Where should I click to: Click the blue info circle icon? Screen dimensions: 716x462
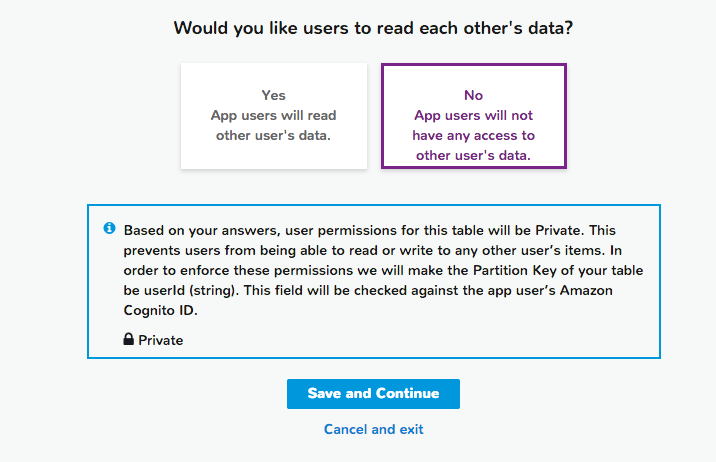click(x=110, y=228)
